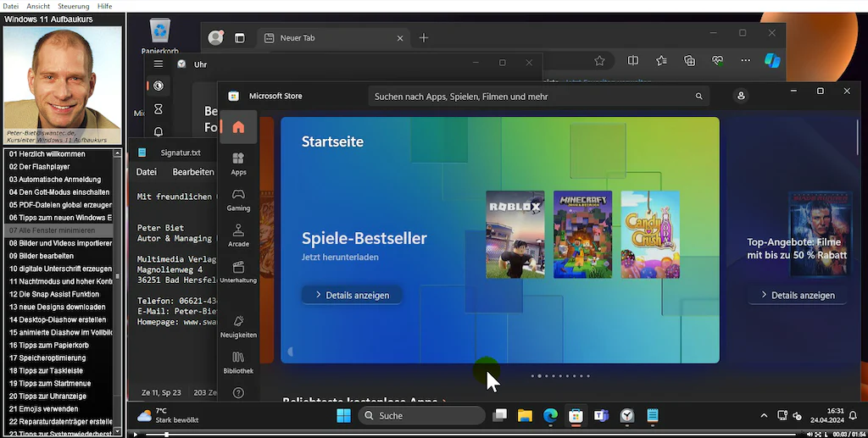Click Details anzeigen for Spiele-Bestseller
The image size is (868, 438).
point(352,296)
